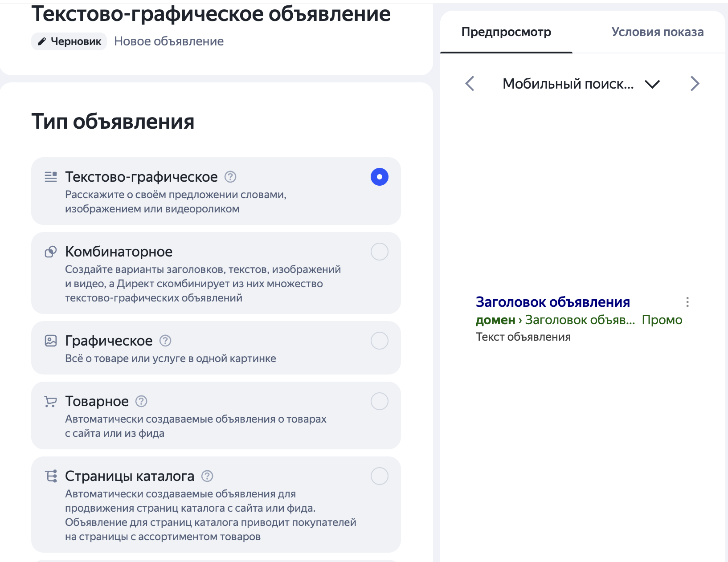Click the picture icon next to Графическое

(50, 341)
